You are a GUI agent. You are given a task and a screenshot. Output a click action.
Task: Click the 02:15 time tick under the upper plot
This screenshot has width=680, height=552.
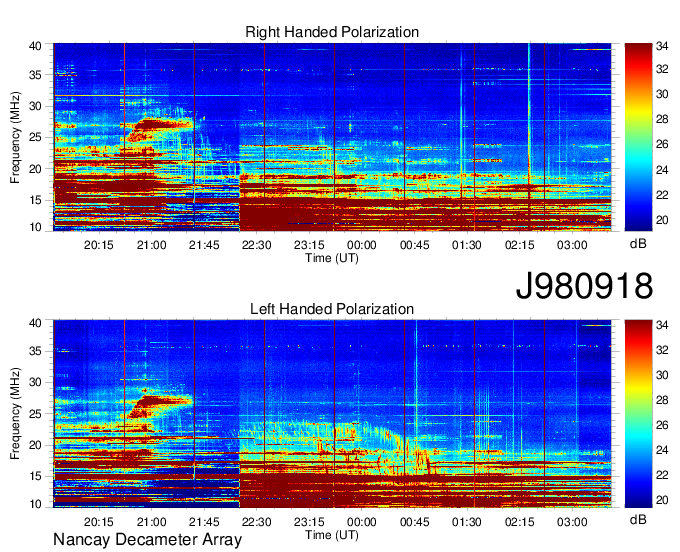click(x=519, y=245)
